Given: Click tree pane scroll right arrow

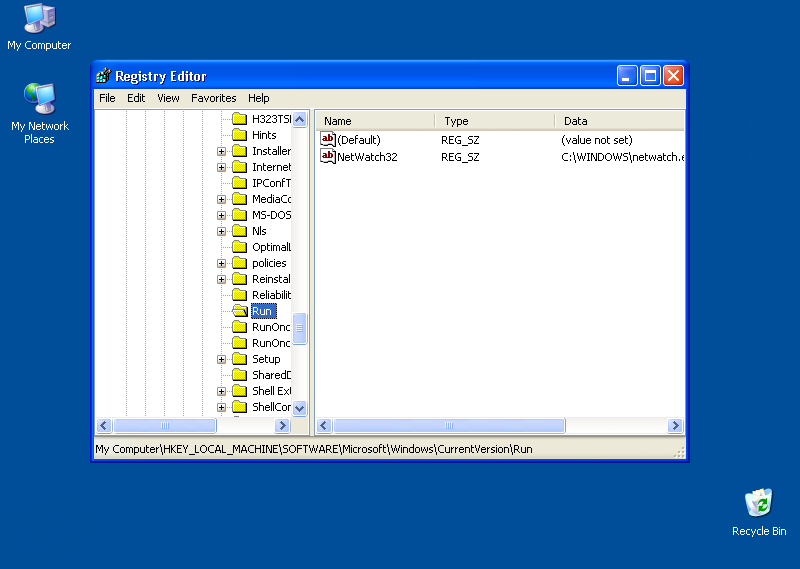Looking at the screenshot, I should 282,426.
